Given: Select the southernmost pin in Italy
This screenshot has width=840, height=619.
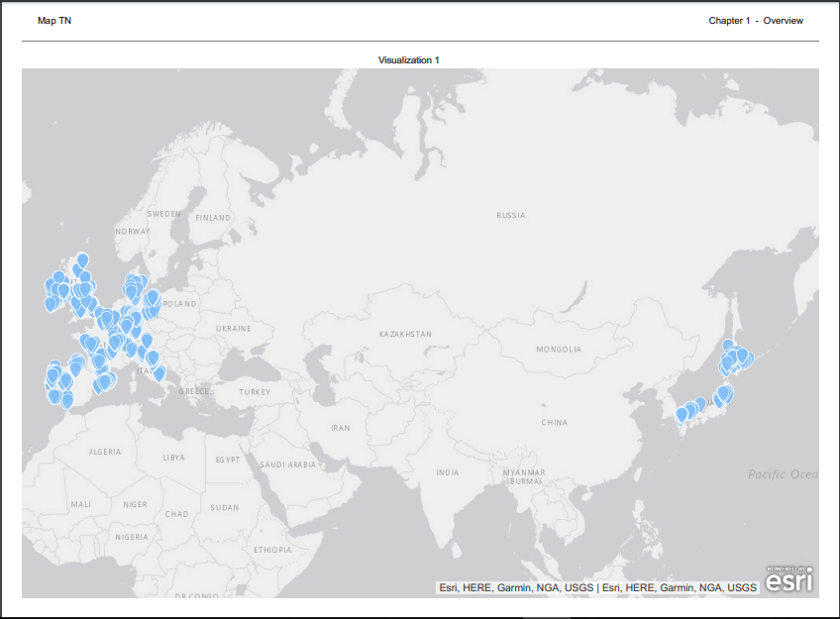Looking at the screenshot, I should pyautogui.click(x=158, y=373).
